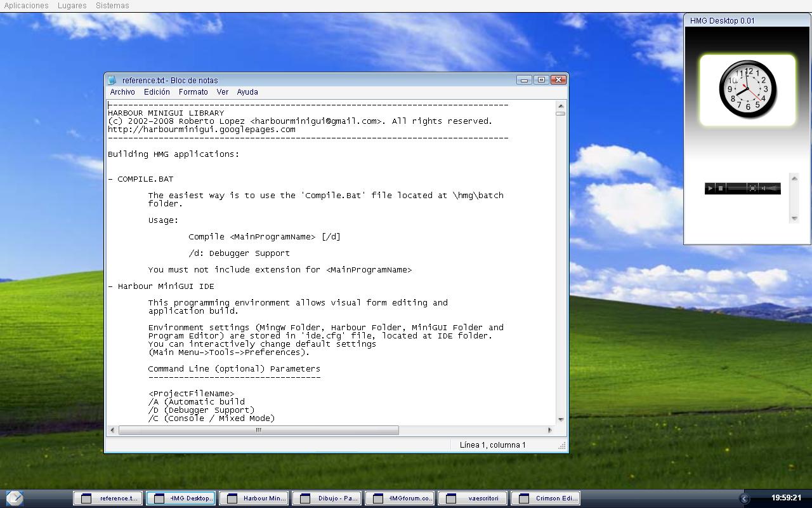
Task: Click the volume speaker icon in the player
Action: click(x=764, y=188)
